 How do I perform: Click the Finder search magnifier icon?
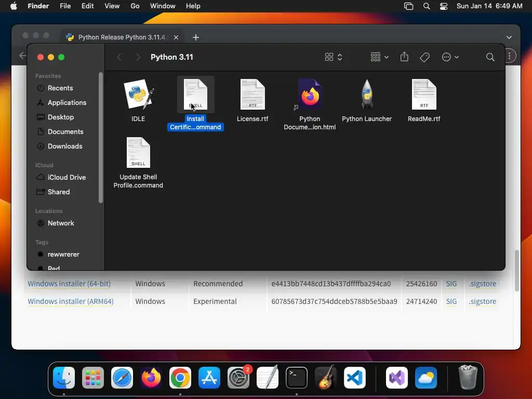pyautogui.click(x=490, y=57)
